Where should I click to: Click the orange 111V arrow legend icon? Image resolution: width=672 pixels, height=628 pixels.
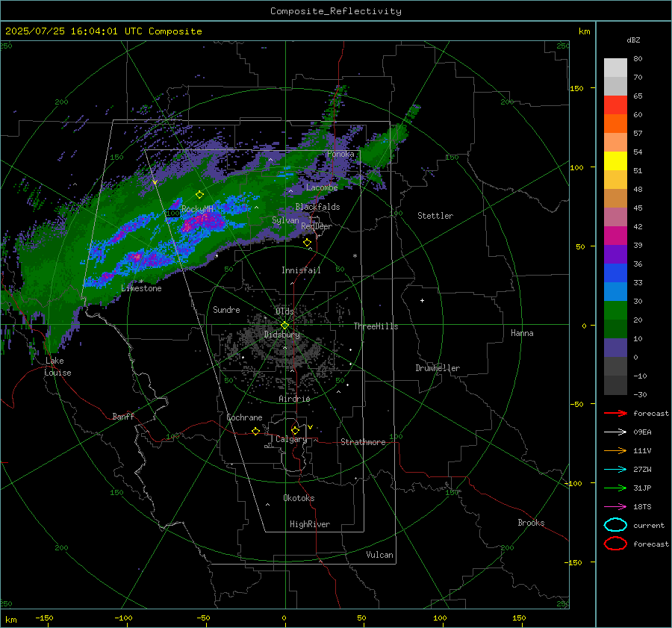point(615,450)
